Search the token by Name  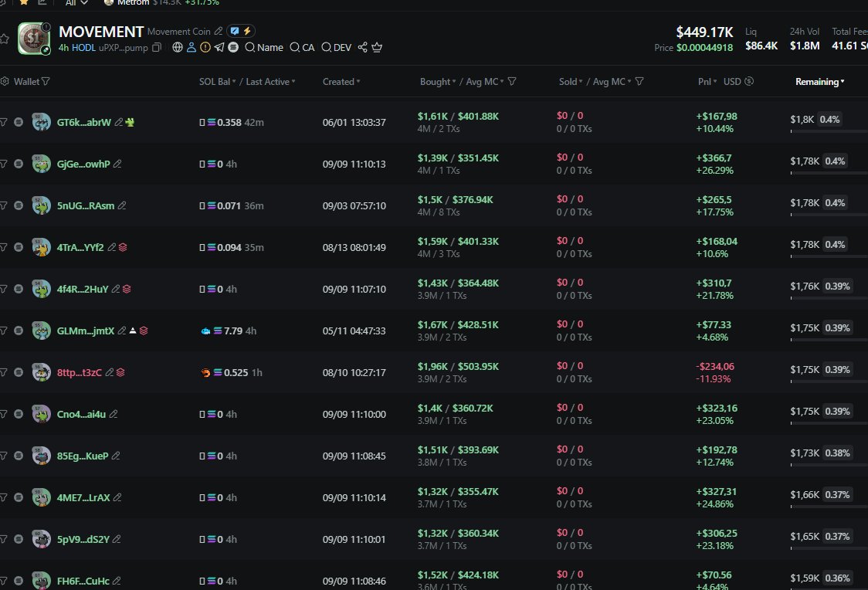tap(264, 48)
